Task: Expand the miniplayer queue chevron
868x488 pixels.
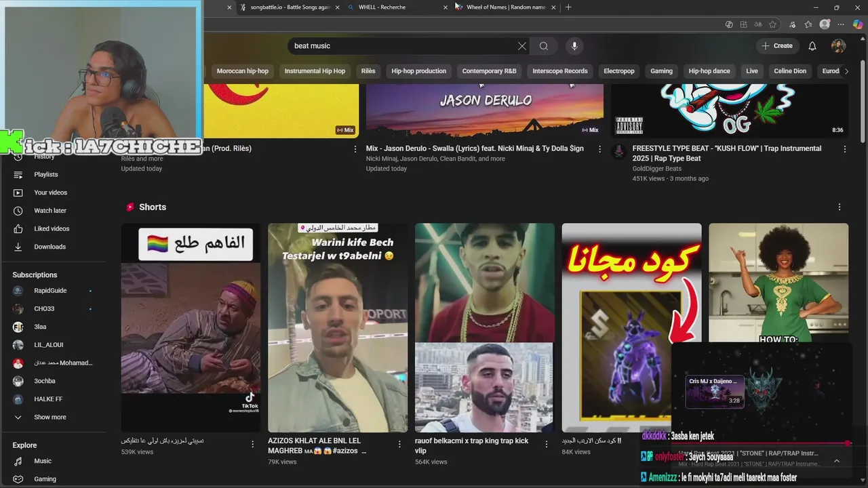Action: 836,461
